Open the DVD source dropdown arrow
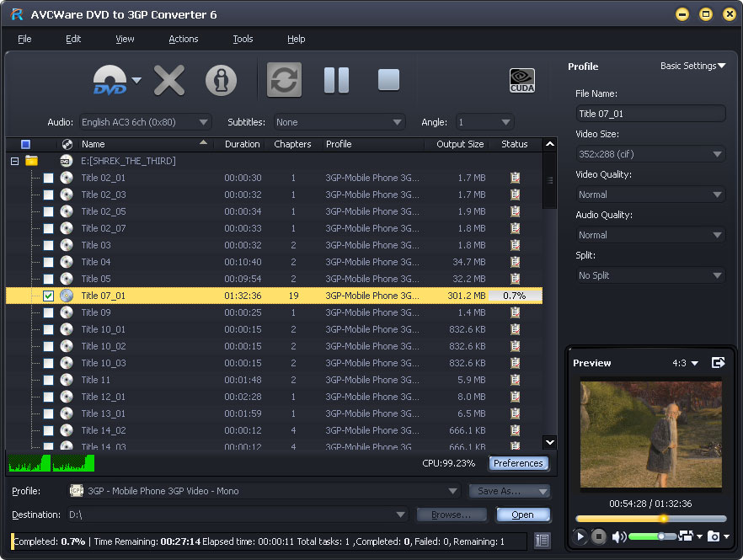The height and width of the screenshot is (560, 743). click(136, 80)
